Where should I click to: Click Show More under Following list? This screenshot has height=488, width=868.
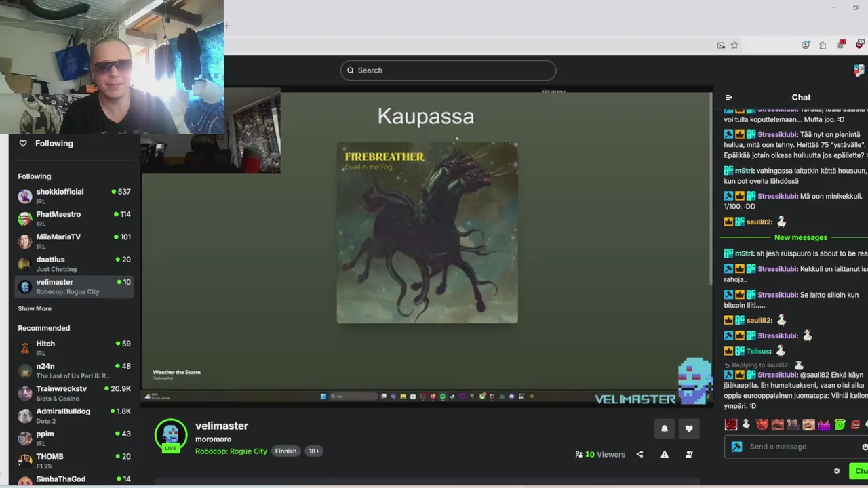35,308
